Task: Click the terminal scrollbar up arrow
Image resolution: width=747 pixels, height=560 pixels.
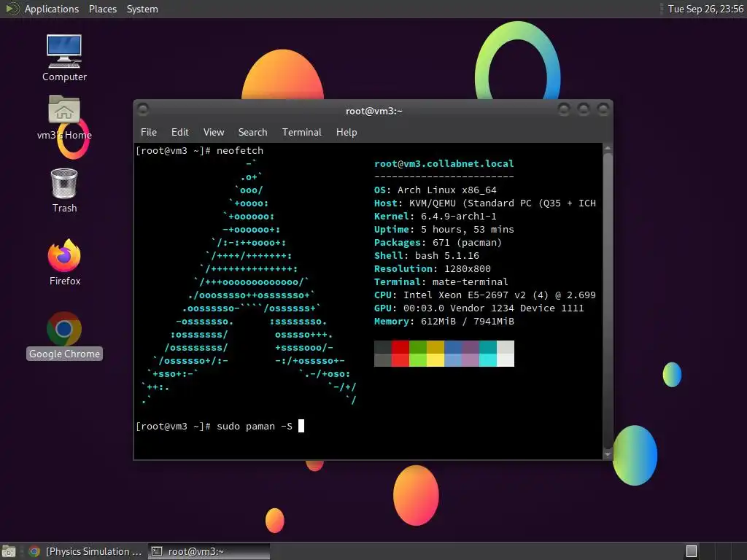Action: coord(608,148)
